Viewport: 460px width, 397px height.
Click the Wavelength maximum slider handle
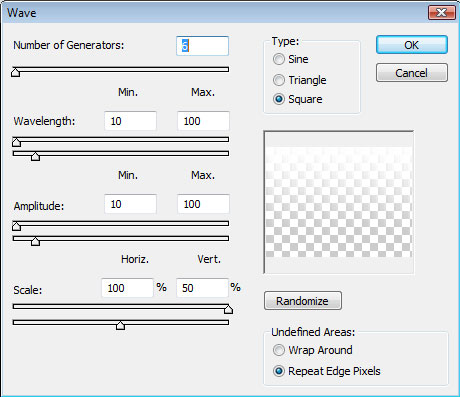click(35, 156)
